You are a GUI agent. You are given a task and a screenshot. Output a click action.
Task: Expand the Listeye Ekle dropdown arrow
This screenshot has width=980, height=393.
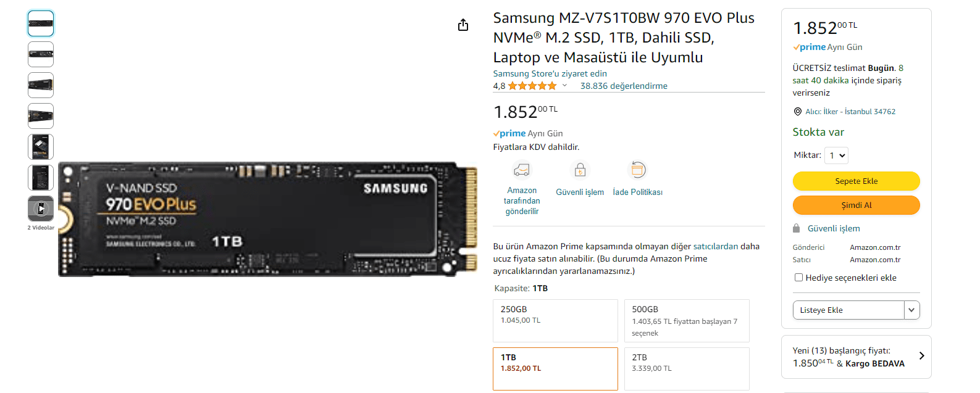pos(911,310)
